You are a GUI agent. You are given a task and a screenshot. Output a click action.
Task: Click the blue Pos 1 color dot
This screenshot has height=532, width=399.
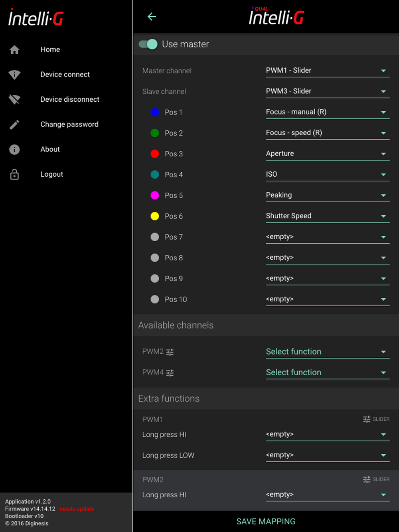tap(155, 112)
